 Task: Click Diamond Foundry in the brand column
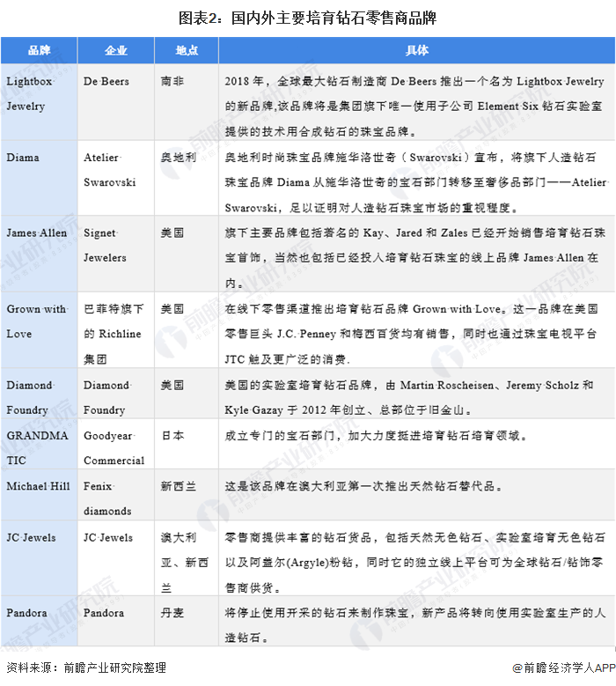(x=39, y=394)
